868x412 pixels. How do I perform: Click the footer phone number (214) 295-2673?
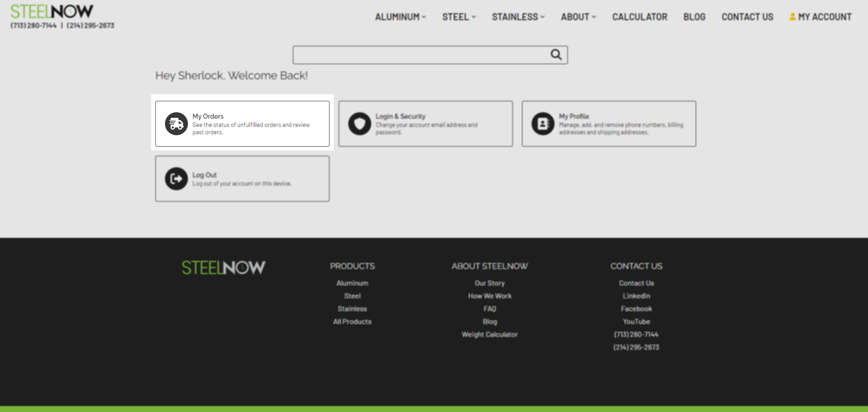click(x=637, y=347)
